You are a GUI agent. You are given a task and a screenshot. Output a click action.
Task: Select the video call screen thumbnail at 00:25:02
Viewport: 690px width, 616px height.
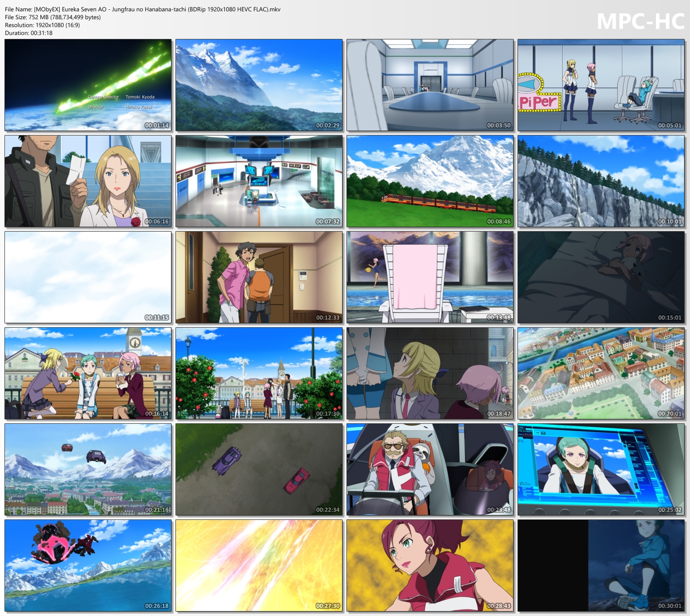(601, 469)
